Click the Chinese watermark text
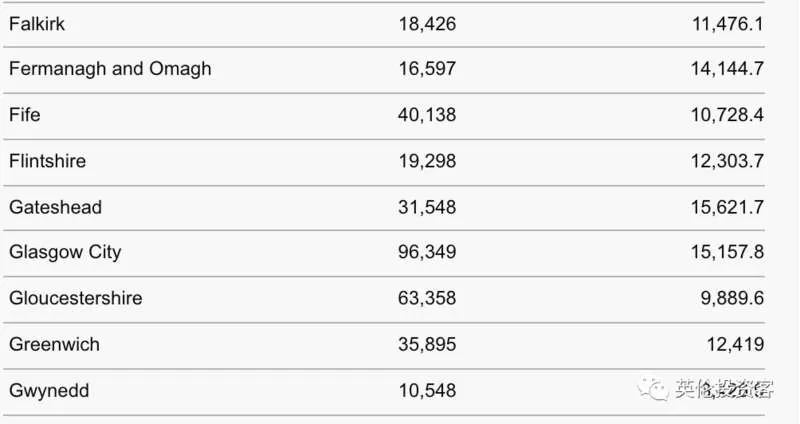This screenshot has width=800, height=424. pos(724,389)
